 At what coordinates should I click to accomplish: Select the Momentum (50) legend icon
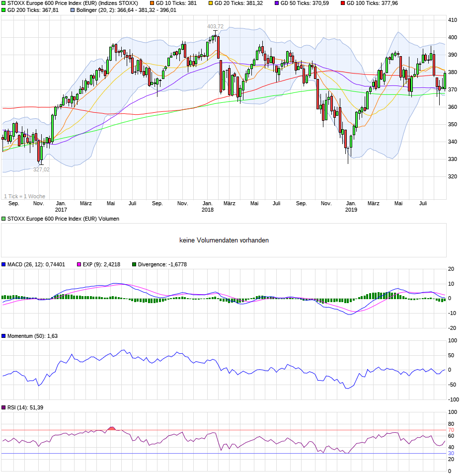coord(3,336)
